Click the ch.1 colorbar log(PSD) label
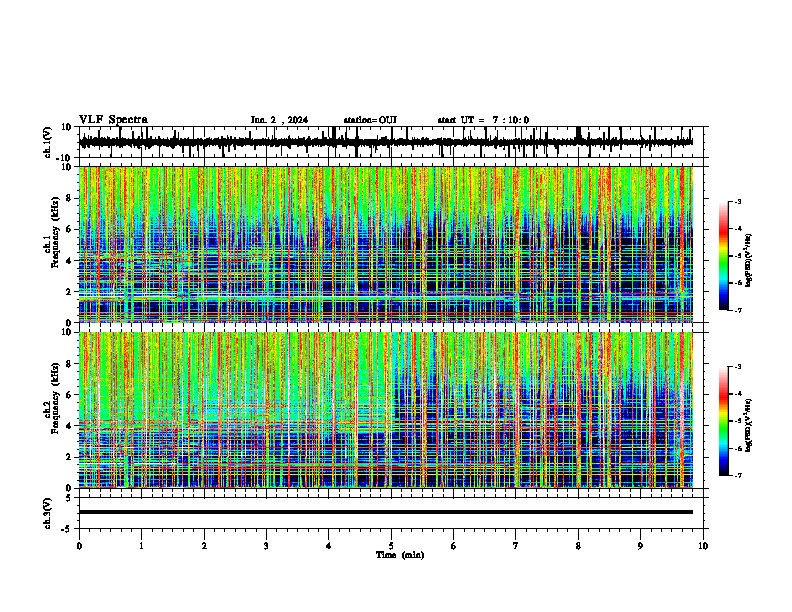Screen dimensions: 792x612 point(748,261)
